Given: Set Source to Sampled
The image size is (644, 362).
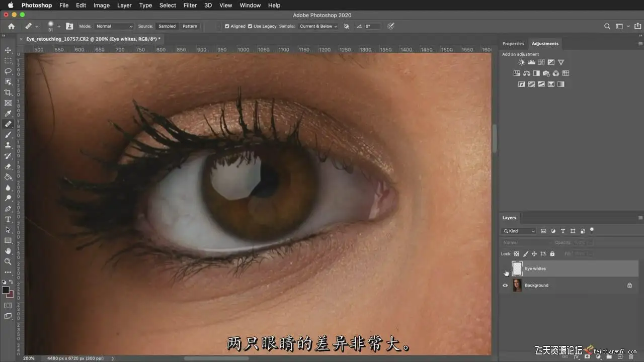Looking at the screenshot, I should click(167, 26).
